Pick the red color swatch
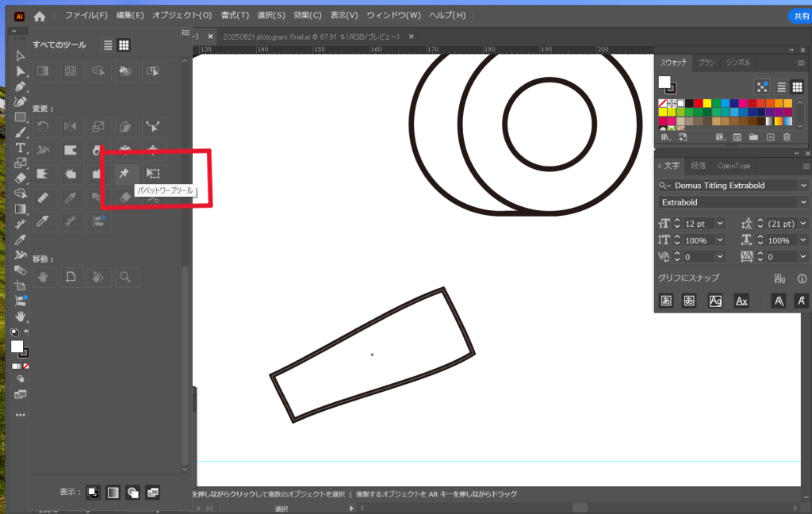812x514 pixels. tap(699, 103)
